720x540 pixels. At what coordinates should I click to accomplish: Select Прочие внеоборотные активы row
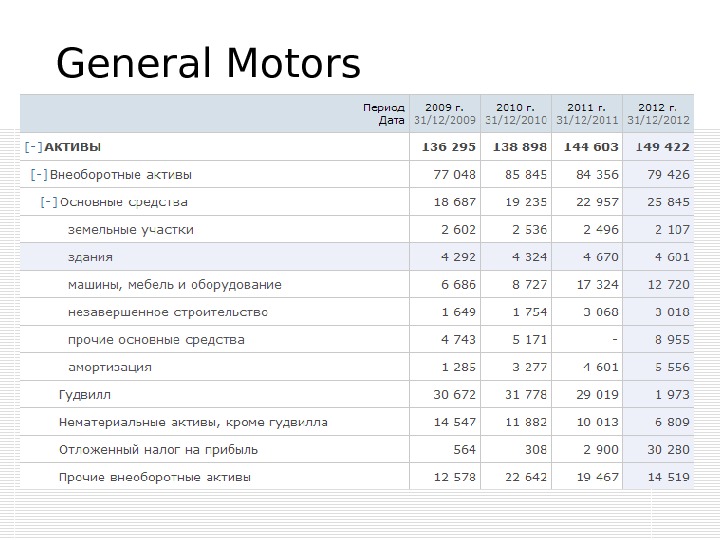click(155, 477)
